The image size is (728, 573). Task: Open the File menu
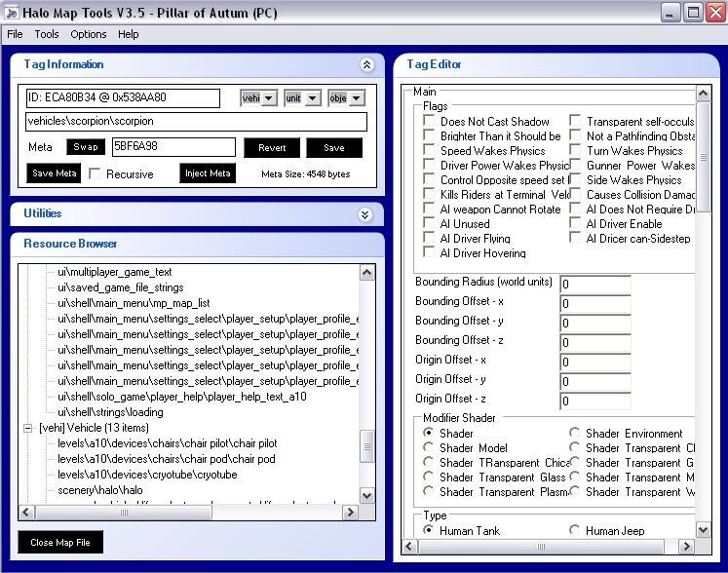(15, 34)
